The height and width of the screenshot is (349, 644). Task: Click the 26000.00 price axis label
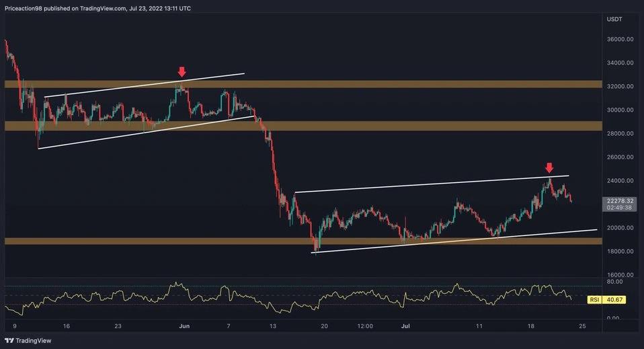620,157
